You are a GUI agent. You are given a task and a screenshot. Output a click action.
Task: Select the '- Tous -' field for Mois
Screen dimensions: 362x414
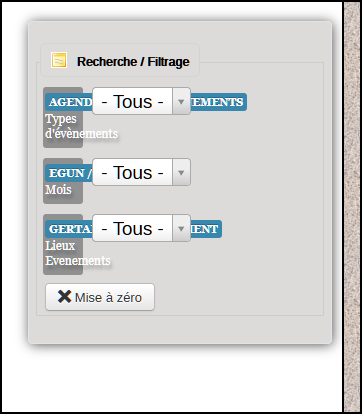coord(141,172)
